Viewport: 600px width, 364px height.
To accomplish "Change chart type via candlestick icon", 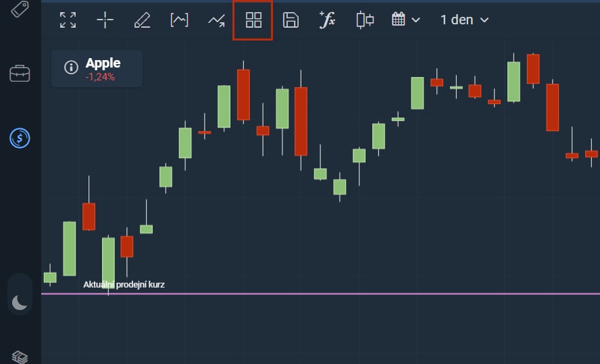I will point(365,20).
